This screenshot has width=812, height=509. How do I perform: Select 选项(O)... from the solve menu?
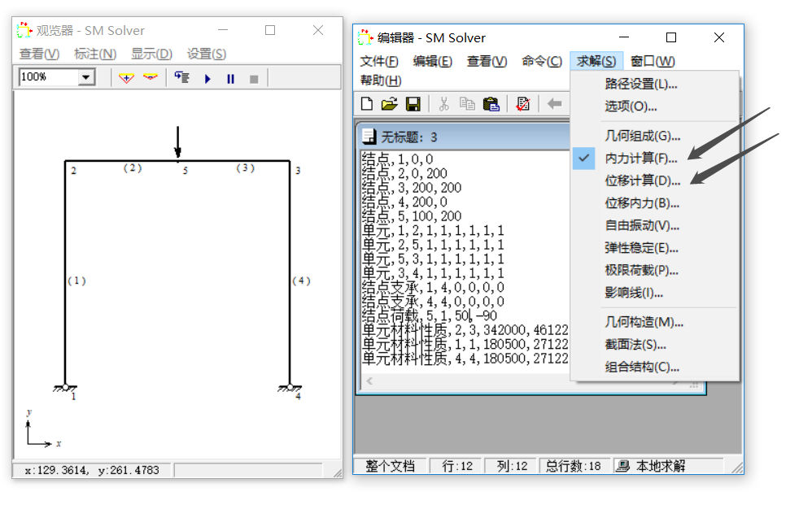pos(655,107)
